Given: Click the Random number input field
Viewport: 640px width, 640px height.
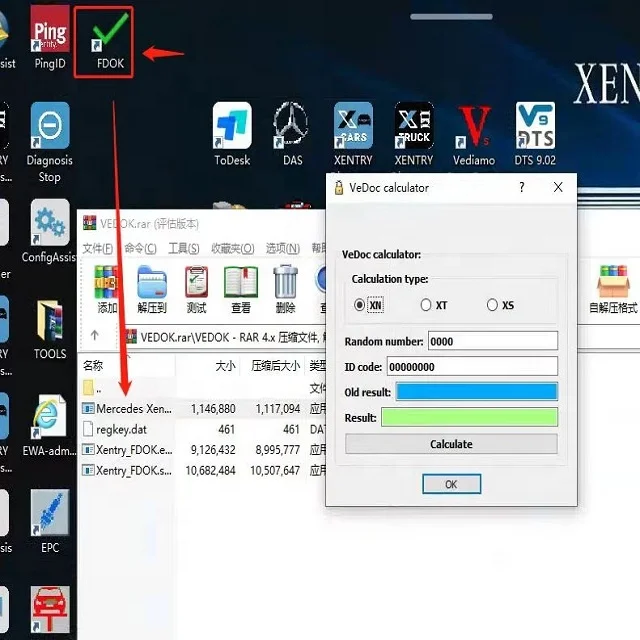Looking at the screenshot, I should pyautogui.click(x=493, y=341).
